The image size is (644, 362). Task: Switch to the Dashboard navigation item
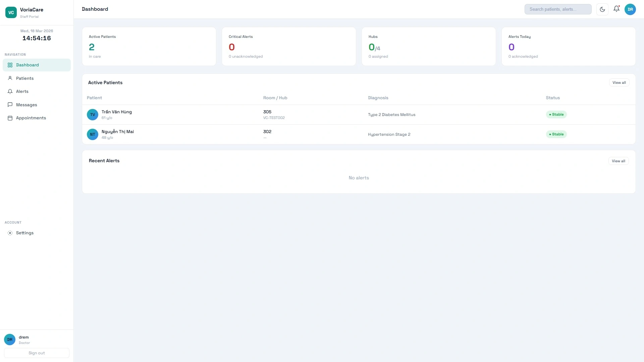tap(27, 65)
